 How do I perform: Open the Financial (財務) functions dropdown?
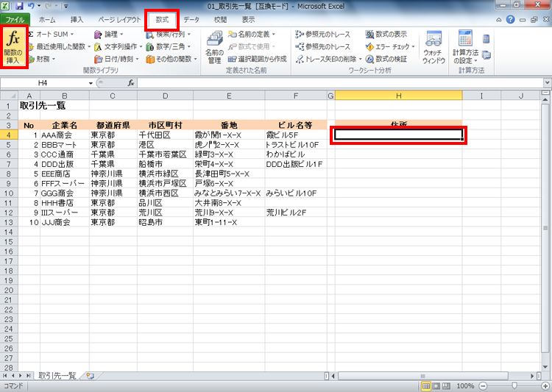pos(42,59)
